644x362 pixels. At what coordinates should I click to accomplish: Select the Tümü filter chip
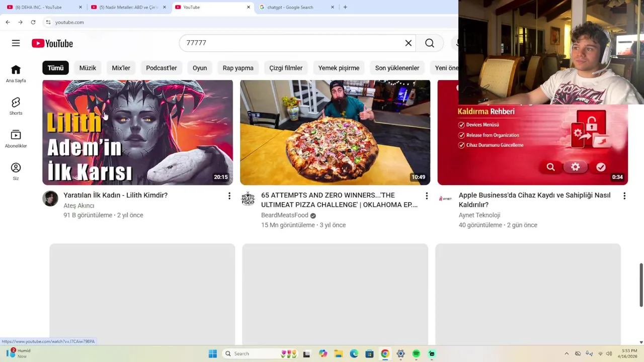(56, 68)
